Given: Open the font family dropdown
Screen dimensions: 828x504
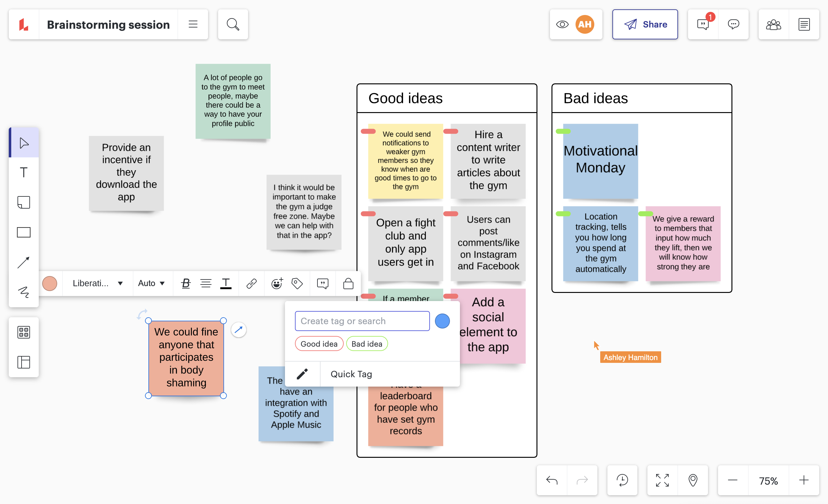Looking at the screenshot, I should click(x=97, y=283).
